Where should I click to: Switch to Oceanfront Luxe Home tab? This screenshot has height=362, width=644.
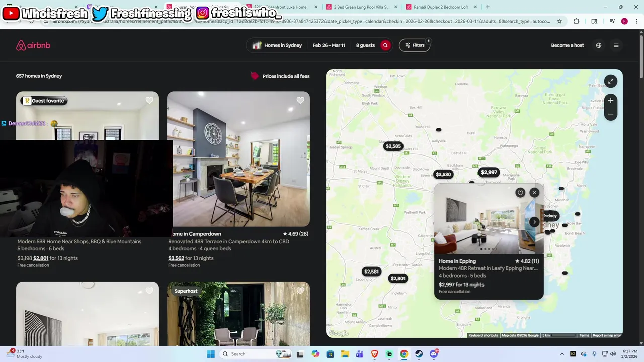pyautogui.click(x=283, y=7)
